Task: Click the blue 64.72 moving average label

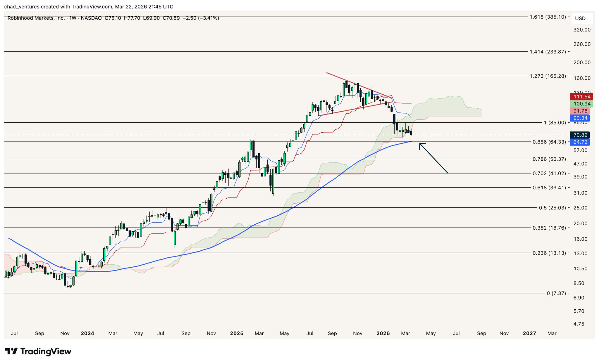Action: coord(580,142)
